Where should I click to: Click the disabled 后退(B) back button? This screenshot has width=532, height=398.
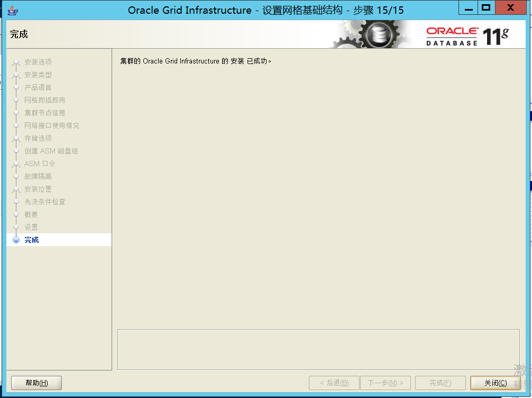[334, 383]
